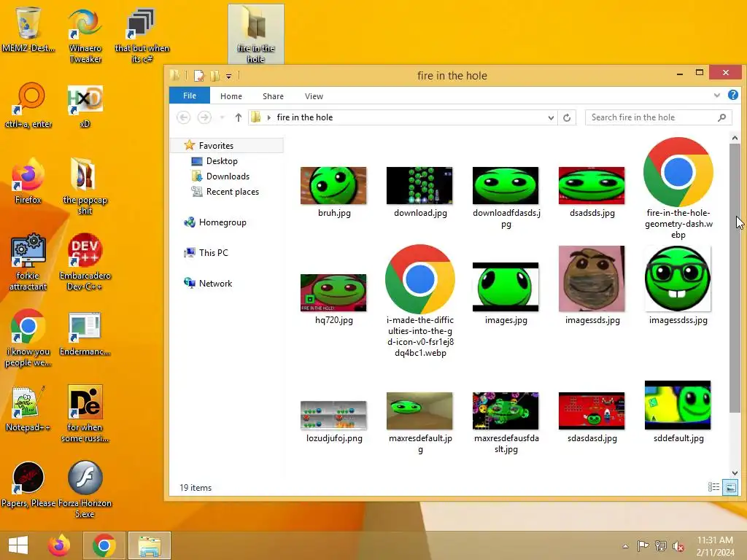Open Explorer Help question mark icon
The image size is (747, 560).
tap(732, 96)
